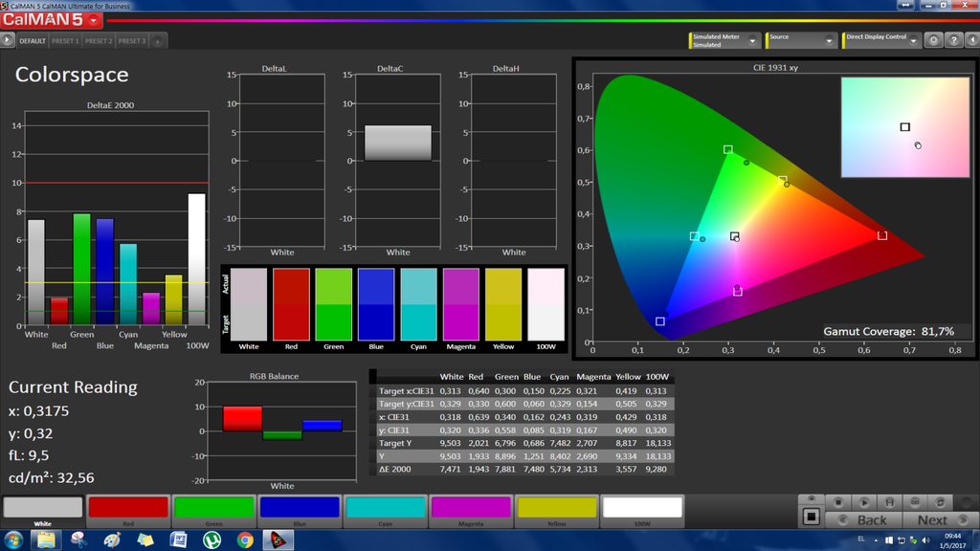Viewport: 980px width, 551px height.
Task: Stop the measurement reading
Action: tap(838, 502)
